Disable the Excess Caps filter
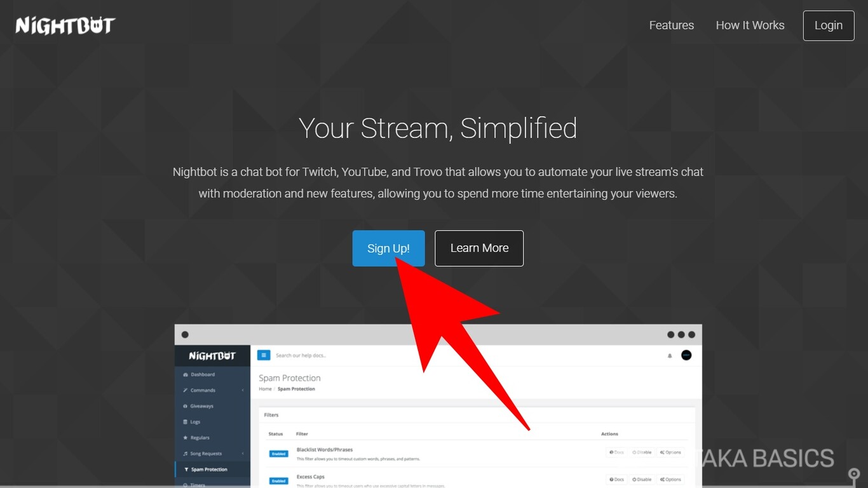 pyautogui.click(x=642, y=479)
